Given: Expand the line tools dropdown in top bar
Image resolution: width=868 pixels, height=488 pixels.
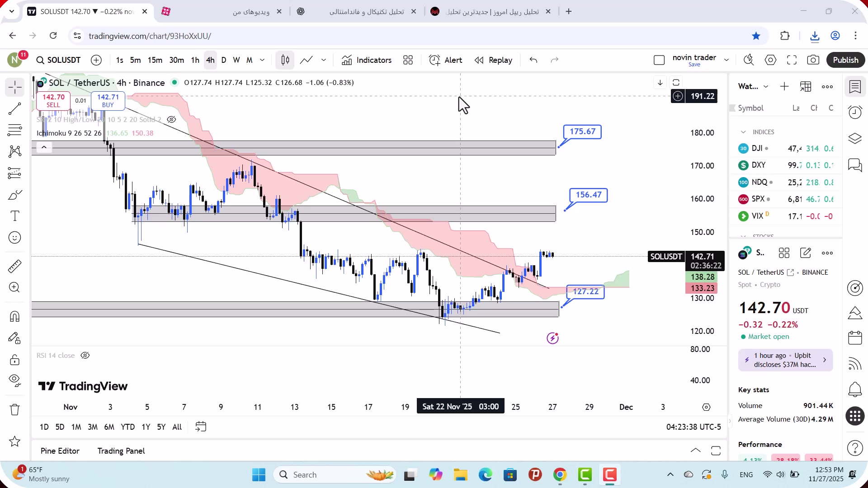Looking at the screenshot, I should point(324,60).
